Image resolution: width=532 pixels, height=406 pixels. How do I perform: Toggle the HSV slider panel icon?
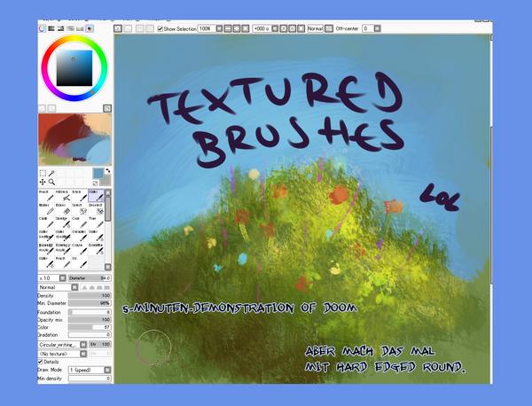(x=60, y=28)
